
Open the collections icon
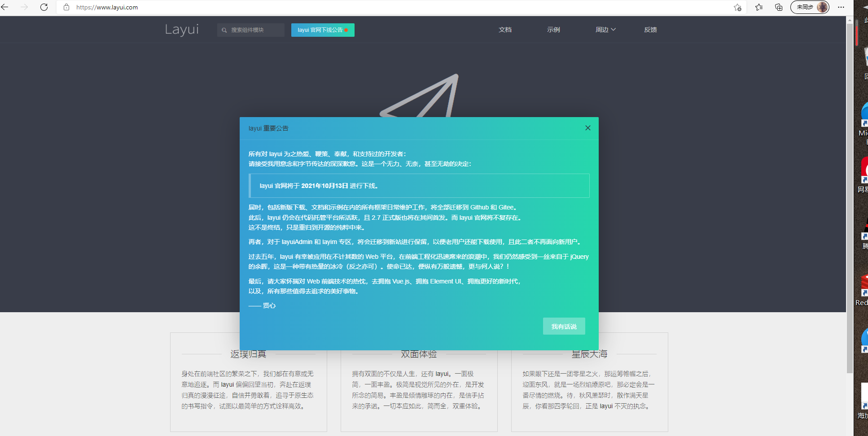coord(779,7)
